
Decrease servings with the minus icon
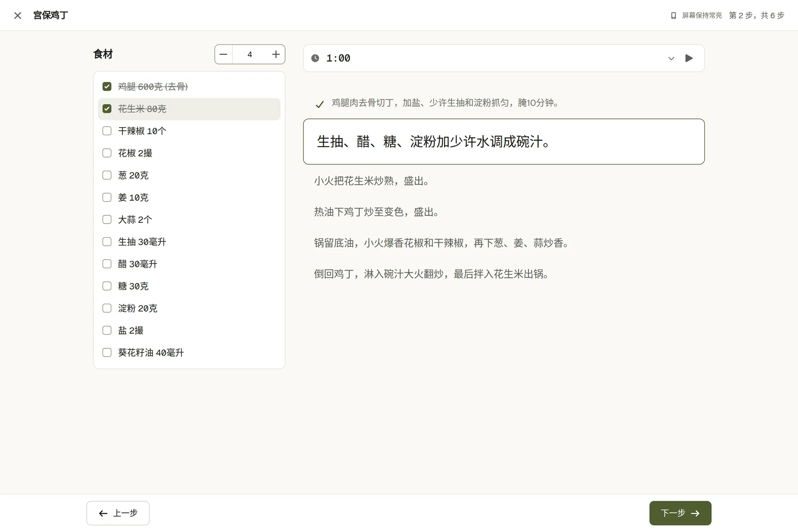point(224,54)
